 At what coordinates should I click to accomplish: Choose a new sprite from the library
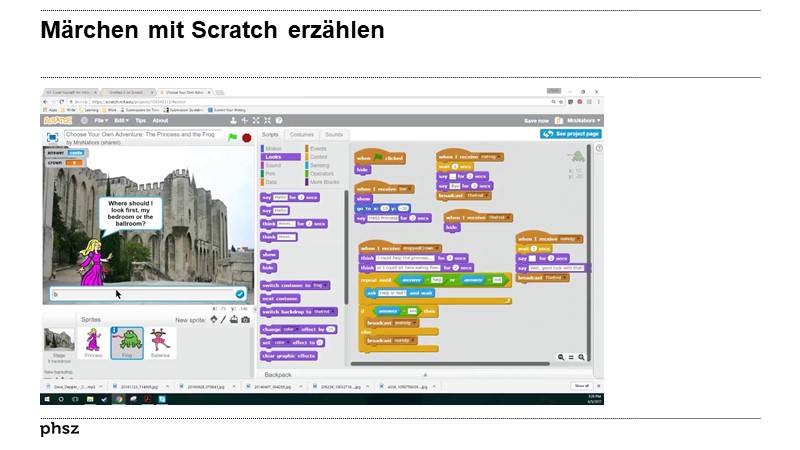(x=214, y=319)
